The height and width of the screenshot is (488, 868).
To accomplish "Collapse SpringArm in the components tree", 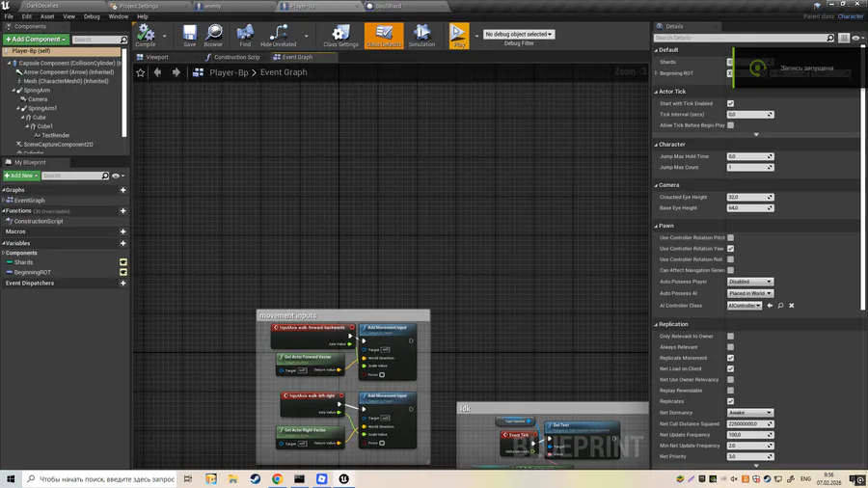I will pos(14,91).
